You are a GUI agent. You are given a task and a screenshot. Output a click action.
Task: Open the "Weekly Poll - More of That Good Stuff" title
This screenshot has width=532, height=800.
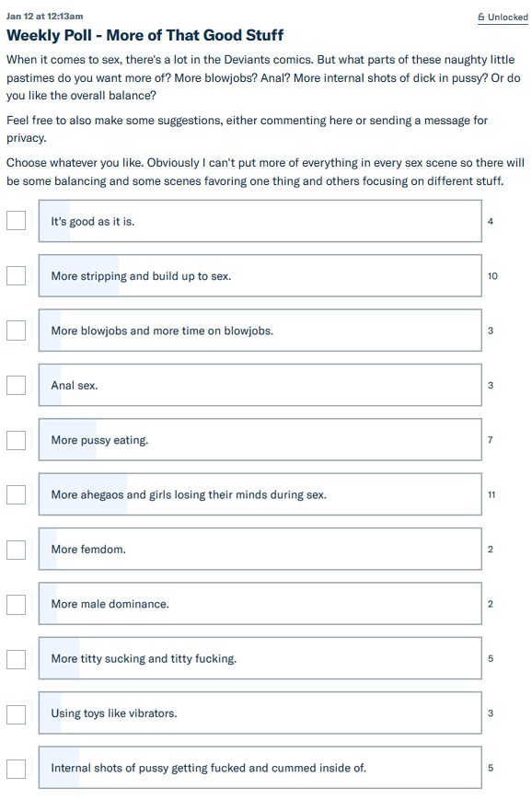(x=145, y=35)
